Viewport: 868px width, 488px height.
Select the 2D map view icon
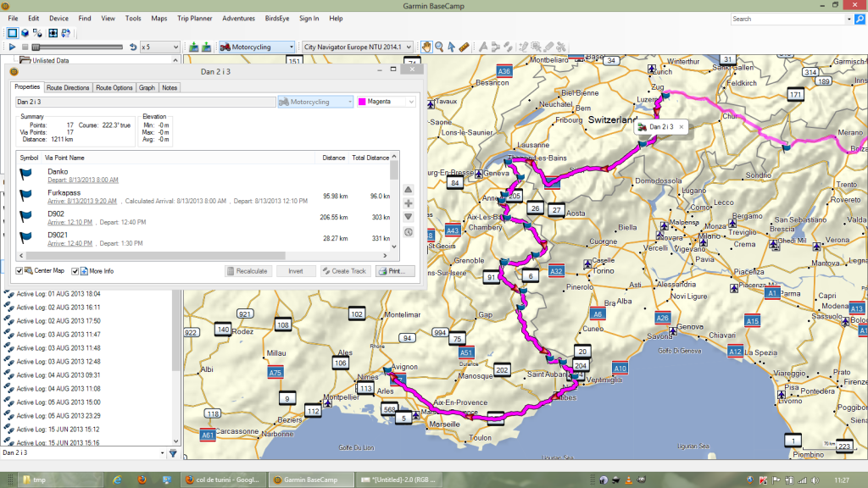coord(12,33)
